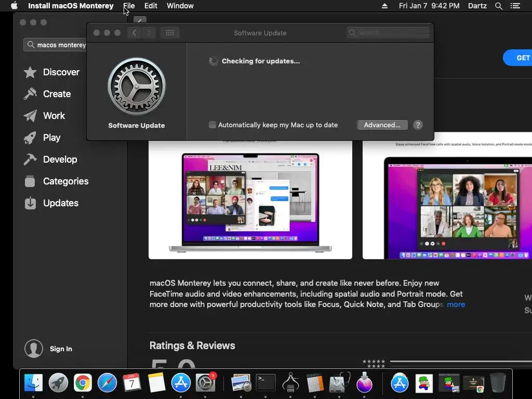This screenshot has height=399, width=532.
Task: Go forward in Software Update window
Action: coord(149,33)
